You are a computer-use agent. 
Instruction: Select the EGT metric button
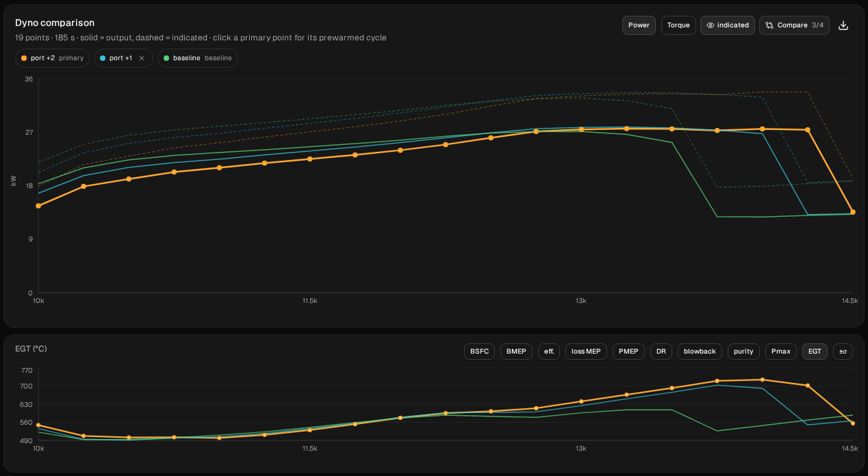pos(815,352)
